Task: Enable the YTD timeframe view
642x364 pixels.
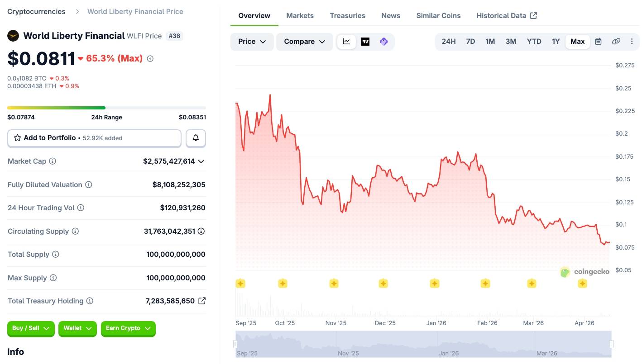Action: coord(534,41)
